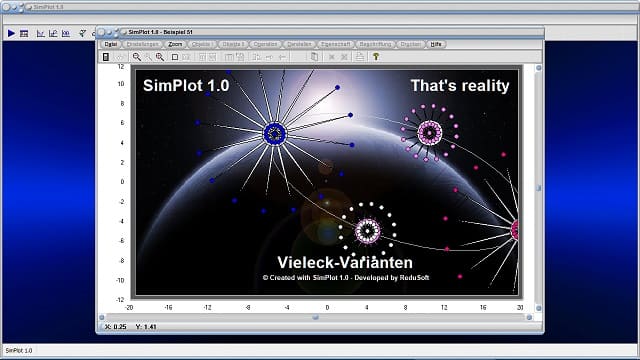Screen dimensions: 640x360
Task: Open the Eigenschaft menu
Action: tap(336, 44)
